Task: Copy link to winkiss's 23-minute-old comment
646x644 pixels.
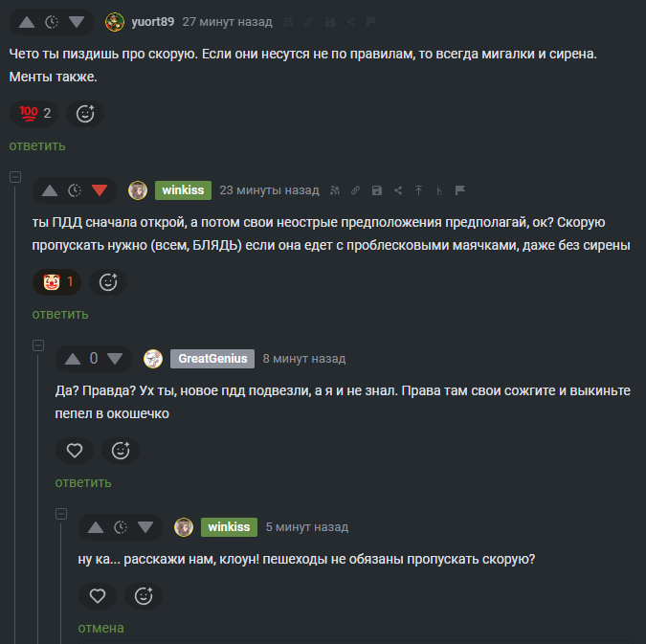Action: (x=355, y=190)
